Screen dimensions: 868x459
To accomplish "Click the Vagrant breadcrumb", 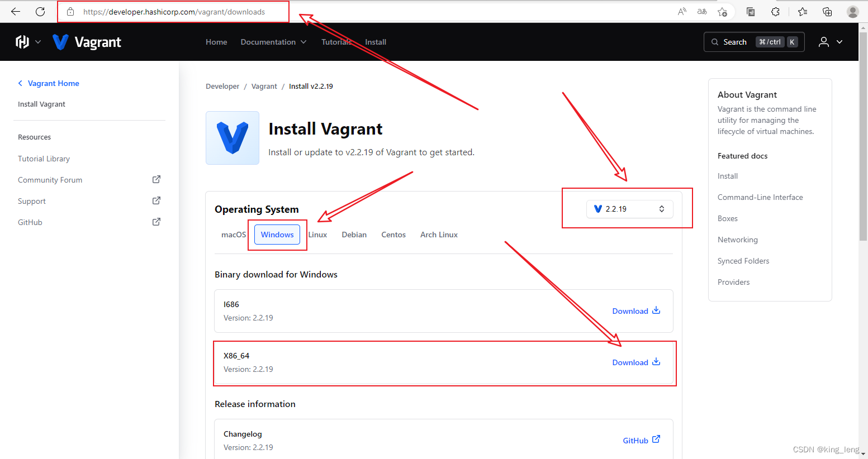I will (x=264, y=86).
